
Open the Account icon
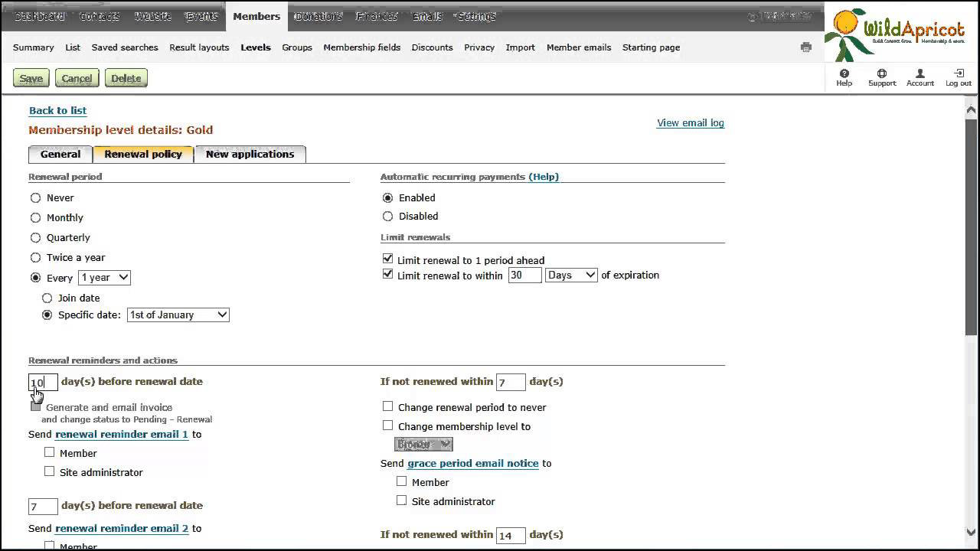[920, 77]
